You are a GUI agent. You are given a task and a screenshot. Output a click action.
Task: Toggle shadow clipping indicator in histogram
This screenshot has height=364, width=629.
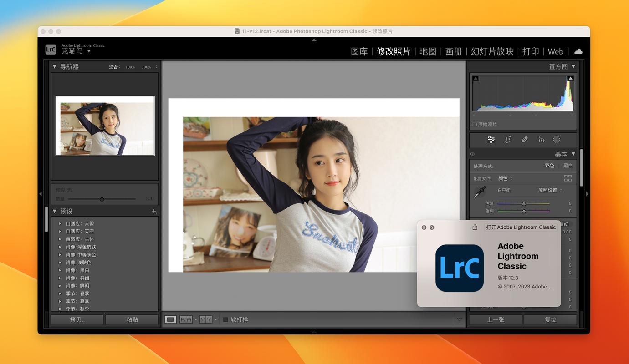point(476,79)
